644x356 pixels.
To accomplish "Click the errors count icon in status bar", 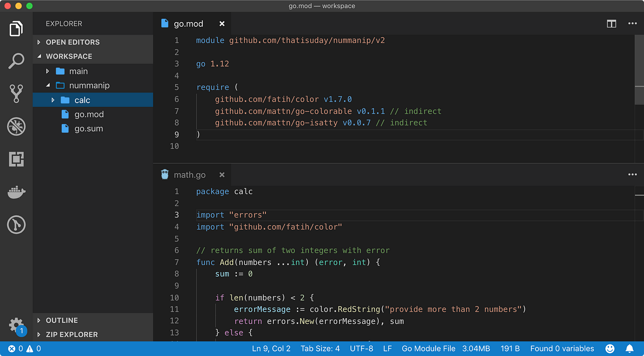I will click(11, 349).
